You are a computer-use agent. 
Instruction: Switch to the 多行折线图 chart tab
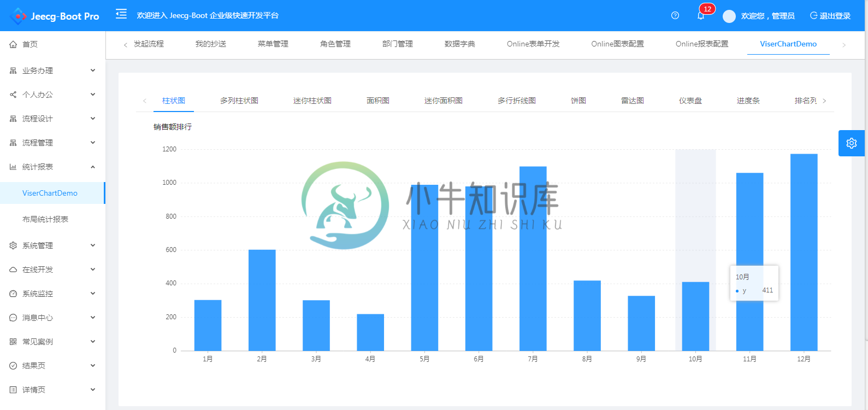[517, 101]
